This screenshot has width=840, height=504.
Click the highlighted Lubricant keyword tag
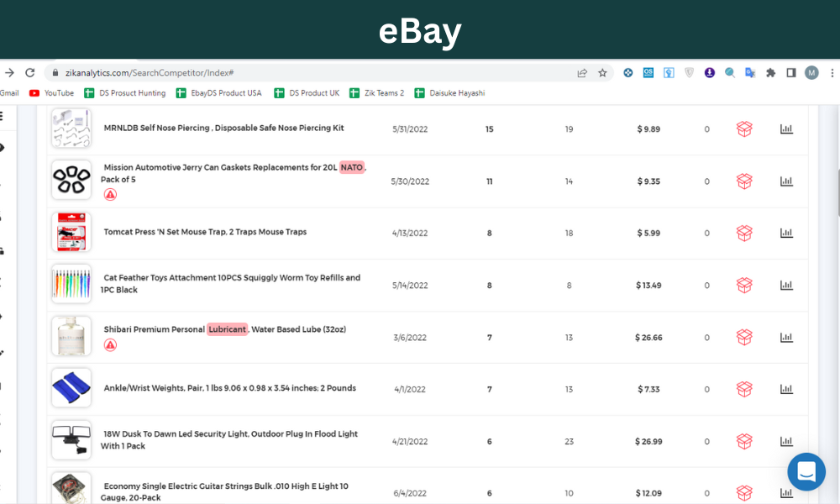[227, 329]
